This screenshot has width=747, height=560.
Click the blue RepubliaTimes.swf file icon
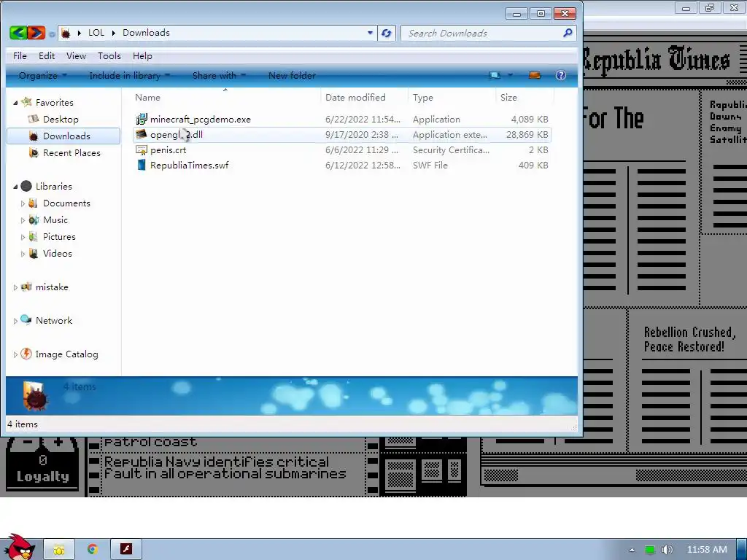(141, 166)
